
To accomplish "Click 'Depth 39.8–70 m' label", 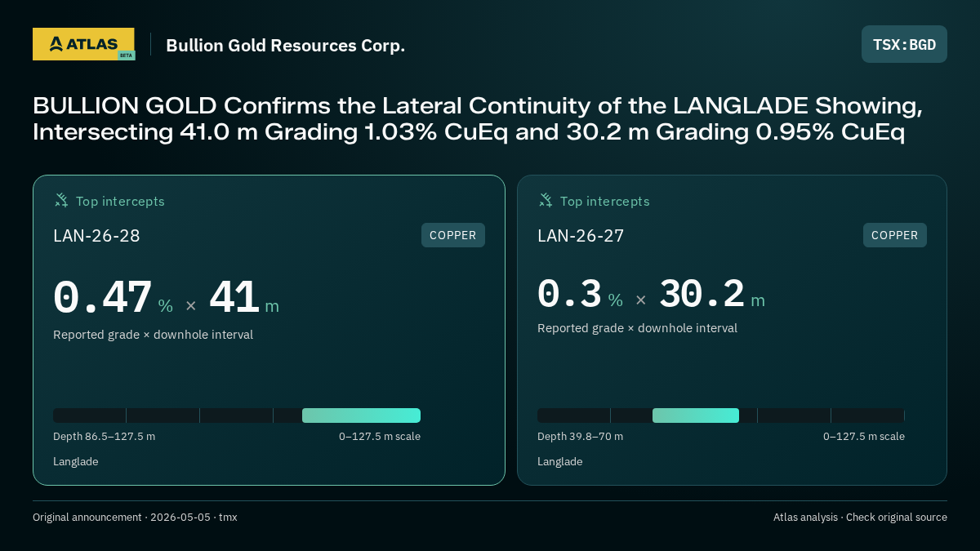I will (580, 437).
